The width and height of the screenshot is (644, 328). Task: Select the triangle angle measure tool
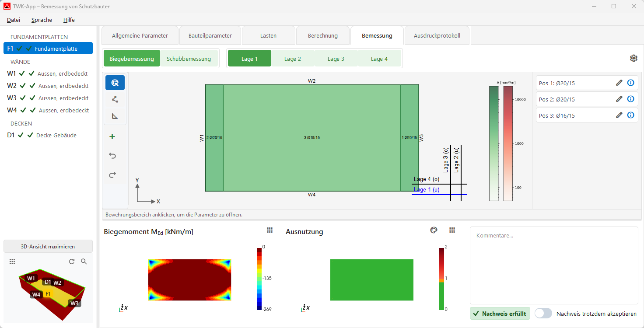[x=115, y=116]
